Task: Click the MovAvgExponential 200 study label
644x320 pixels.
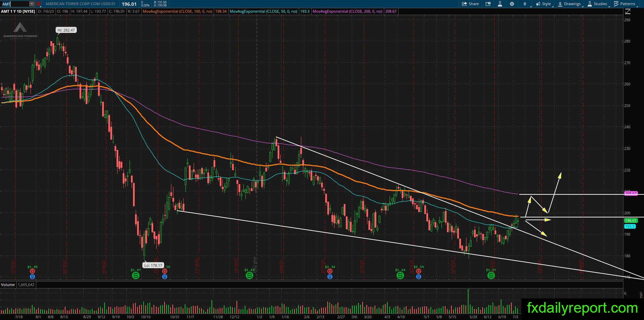Action: (x=348, y=11)
